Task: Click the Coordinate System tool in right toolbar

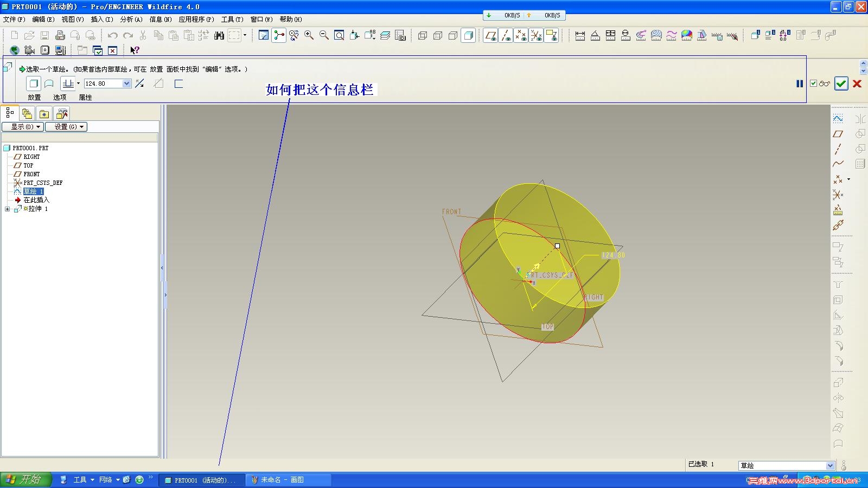Action: click(838, 194)
